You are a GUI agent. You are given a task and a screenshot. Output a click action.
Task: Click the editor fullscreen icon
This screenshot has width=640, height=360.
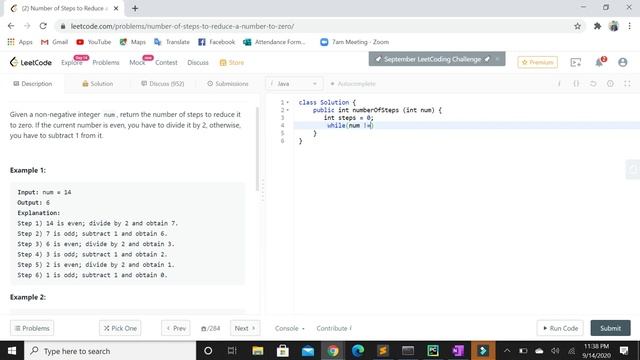click(627, 84)
